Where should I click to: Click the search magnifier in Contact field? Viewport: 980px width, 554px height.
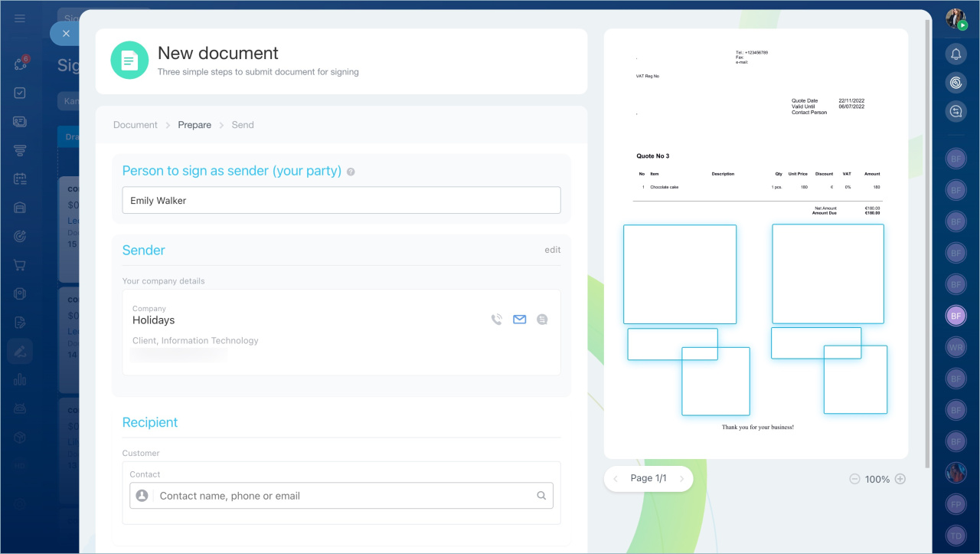[541, 496]
